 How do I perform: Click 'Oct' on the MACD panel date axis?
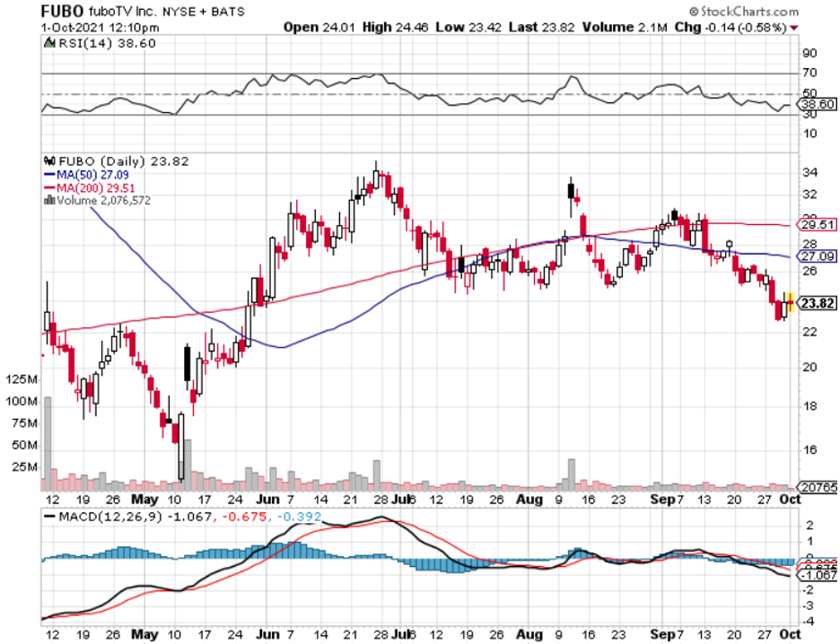pyautogui.click(x=790, y=635)
